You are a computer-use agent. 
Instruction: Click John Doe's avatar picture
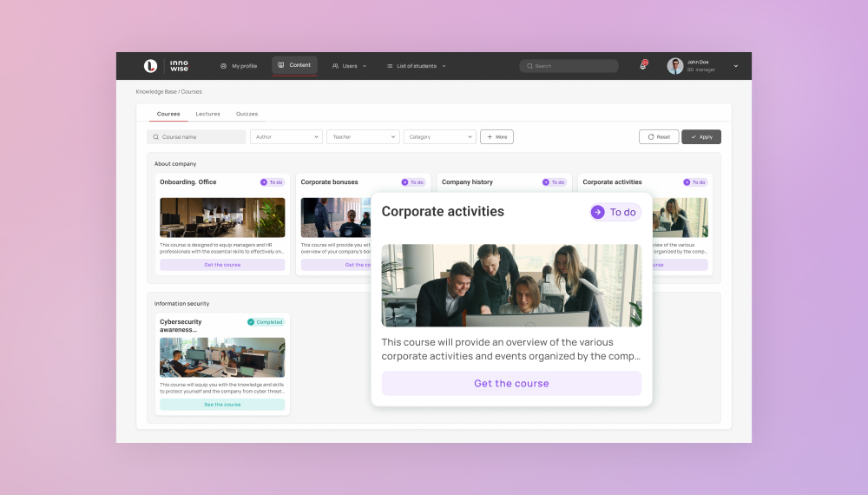pos(674,66)
